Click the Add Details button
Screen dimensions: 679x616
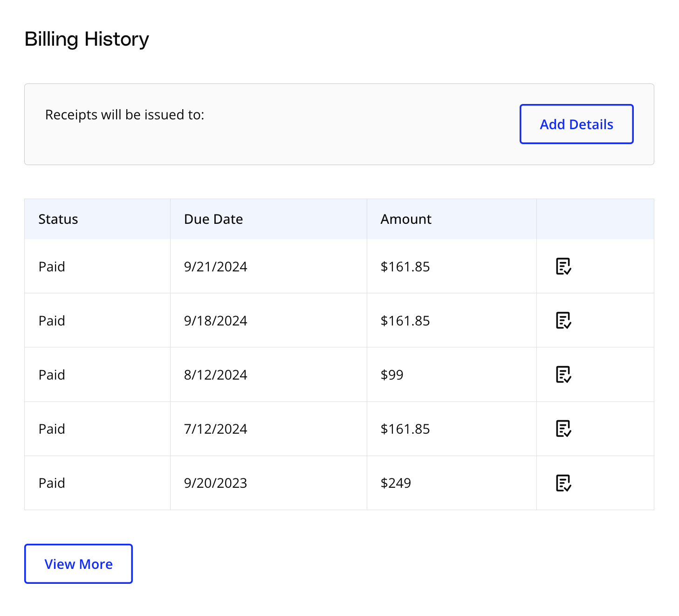[x=576, y=124]
